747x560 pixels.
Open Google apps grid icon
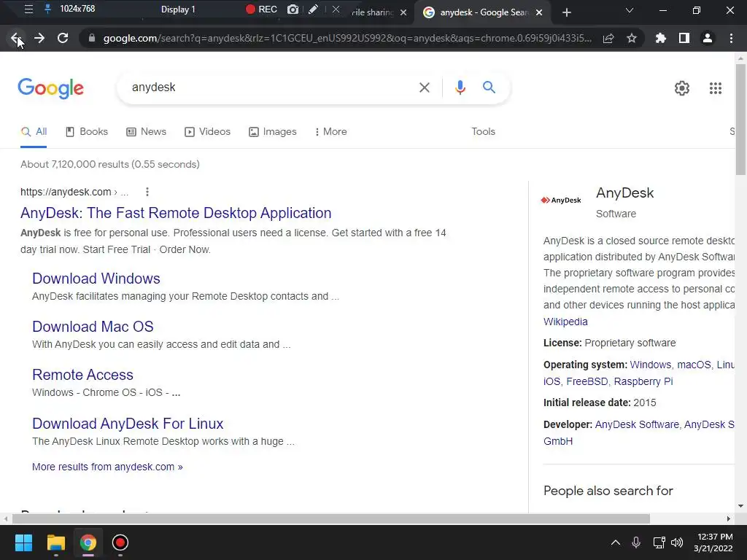tap(715, 88)
